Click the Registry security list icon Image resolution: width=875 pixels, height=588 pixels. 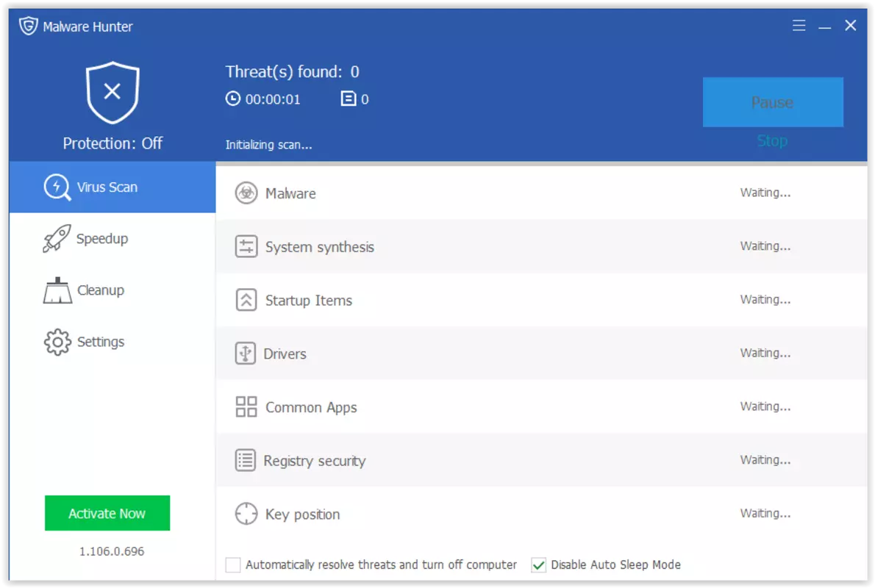[x=246, y=460]
